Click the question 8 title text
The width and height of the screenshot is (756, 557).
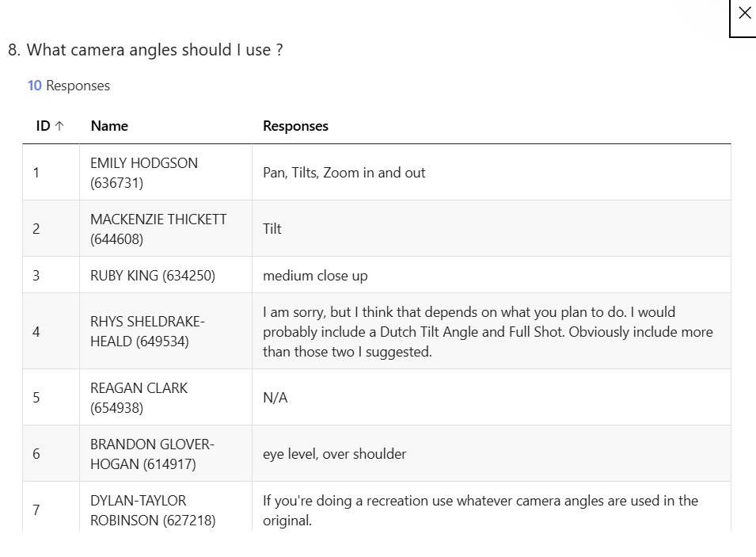click(146, 50)
